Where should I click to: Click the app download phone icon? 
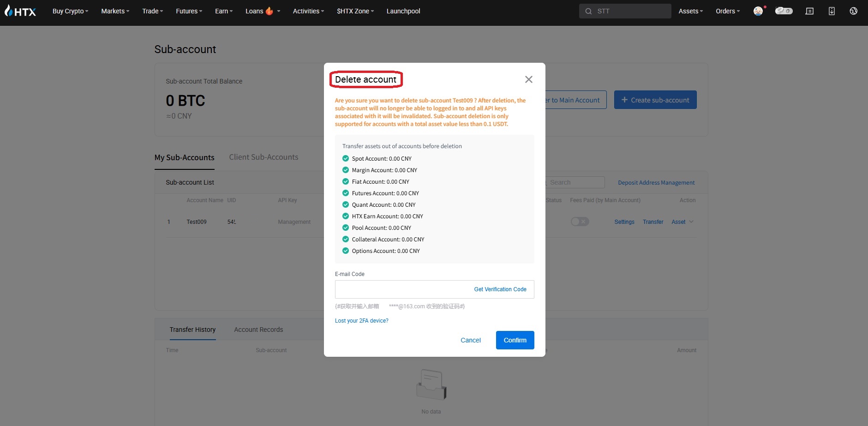832,11
